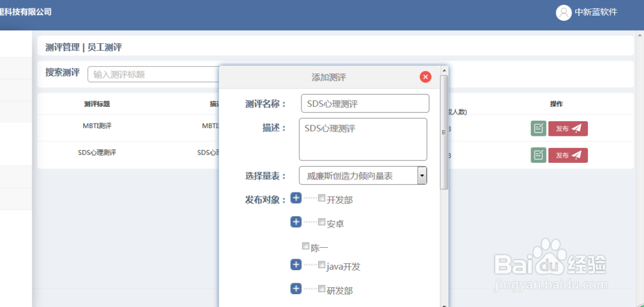Click the 操作 column header

click(556, 104)
